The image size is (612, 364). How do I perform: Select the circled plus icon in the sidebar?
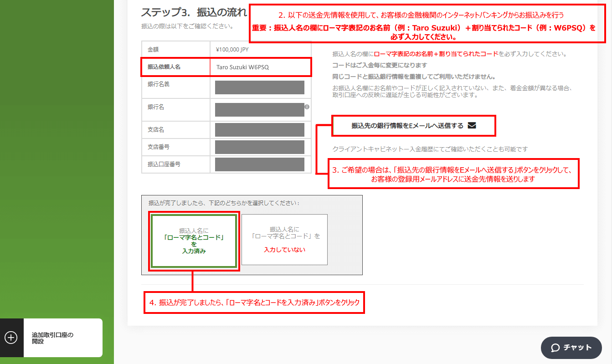[x=10, y=338]
